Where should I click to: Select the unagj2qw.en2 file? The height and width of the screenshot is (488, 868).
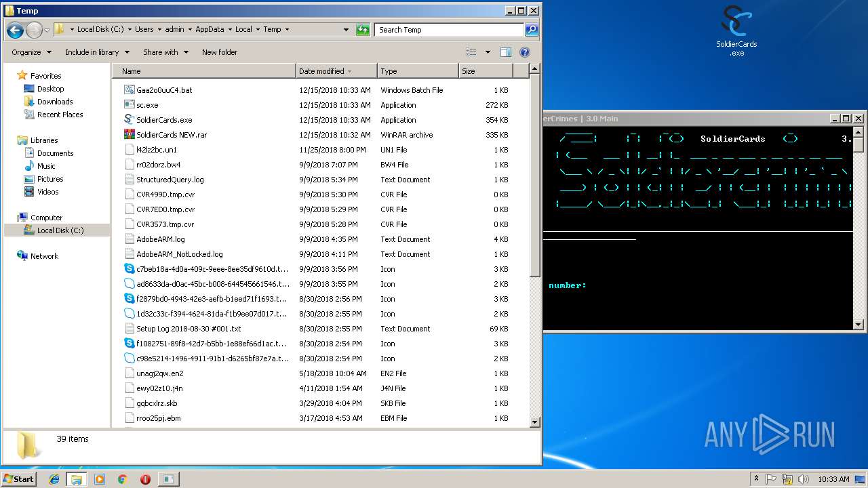[159, 373]
